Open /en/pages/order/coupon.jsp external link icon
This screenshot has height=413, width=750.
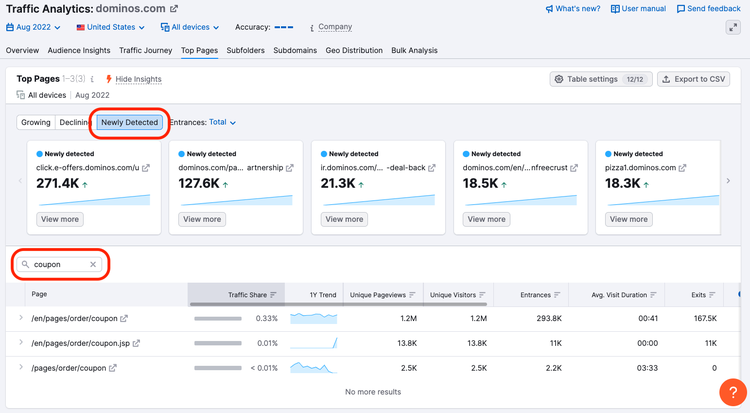click(136, 343)
